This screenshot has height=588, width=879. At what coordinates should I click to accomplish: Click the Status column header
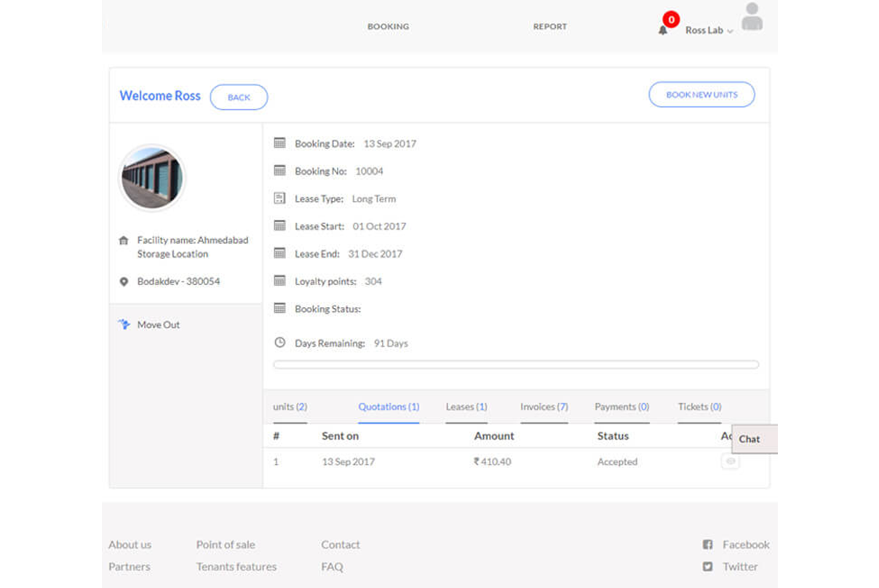tap(613, 436)
